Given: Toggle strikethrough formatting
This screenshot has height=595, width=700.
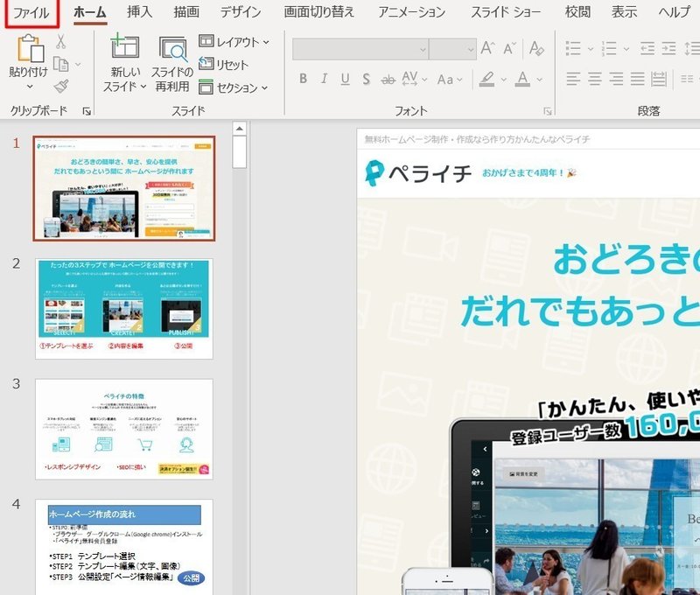Looking at the screenshot, I should [x=388, y=80].
